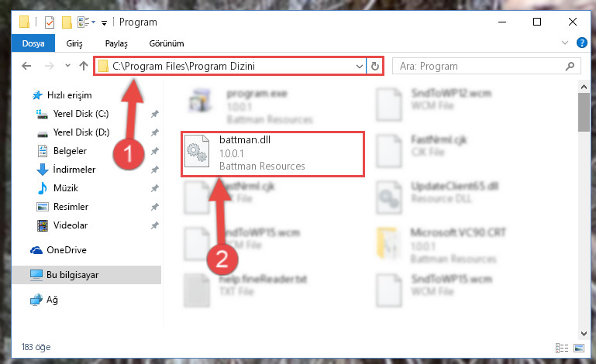Click the Back navigation arrow
Screen dimensions: 596x364
coord(26,66)
